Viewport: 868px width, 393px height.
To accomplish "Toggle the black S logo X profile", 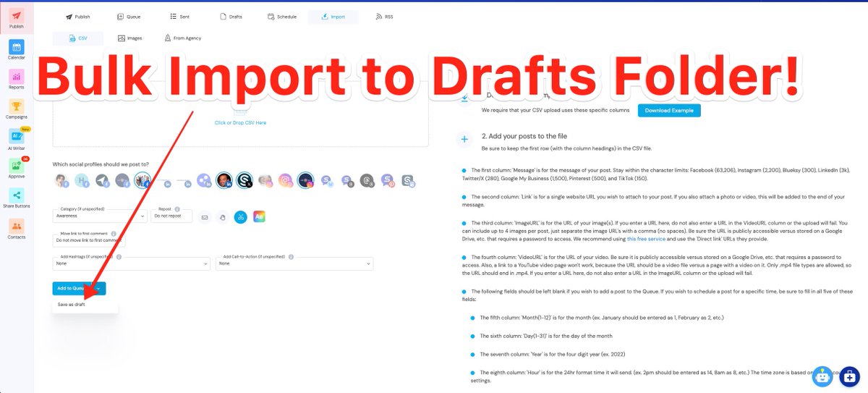I will click(x=244, y=180).
